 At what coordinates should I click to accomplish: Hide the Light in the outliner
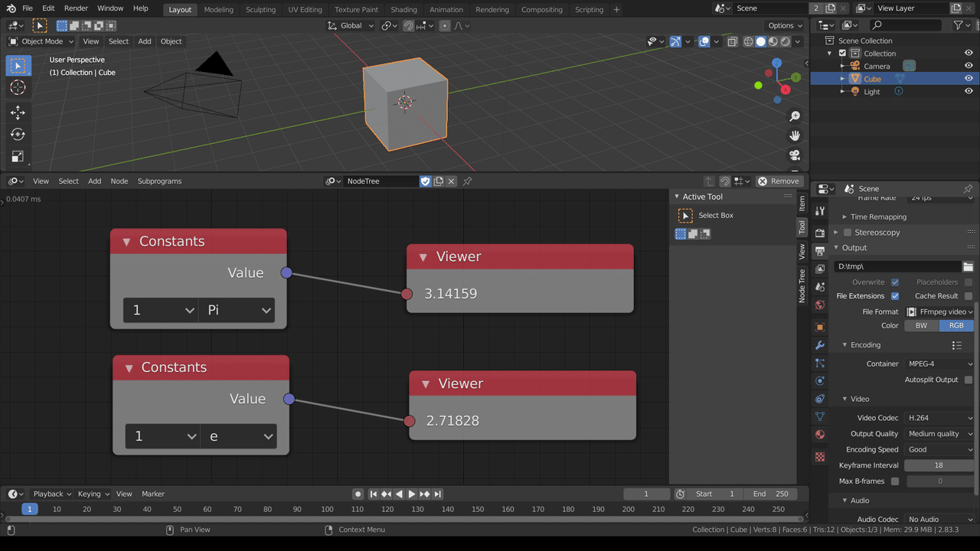pyautogui.click(x=969, y=92)
